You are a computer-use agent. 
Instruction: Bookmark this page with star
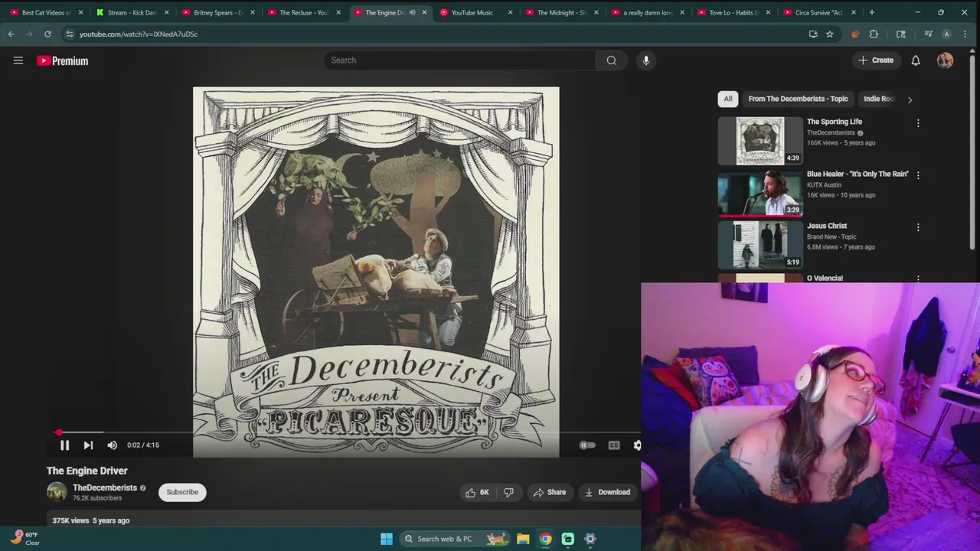(x=829, y=34)
